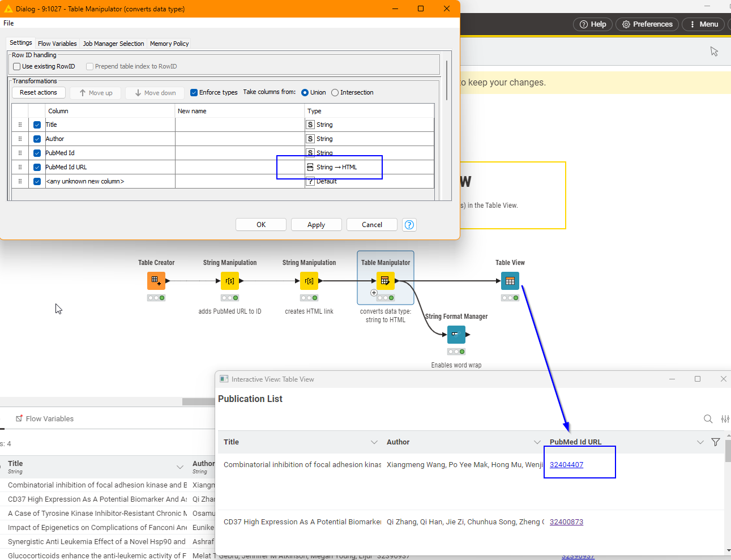Uncheck the Enforce types checkbox
Image resolution: width=731 pixels, height=560 pixels.
tap(194, 93)
